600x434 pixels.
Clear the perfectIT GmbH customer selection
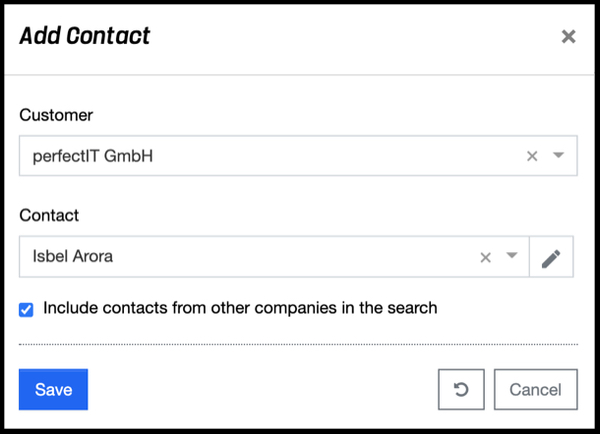[x=532, y=156]
